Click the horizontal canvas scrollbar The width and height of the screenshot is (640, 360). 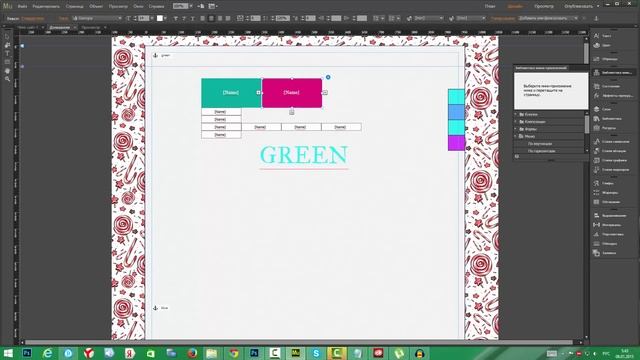pos(300,342)
